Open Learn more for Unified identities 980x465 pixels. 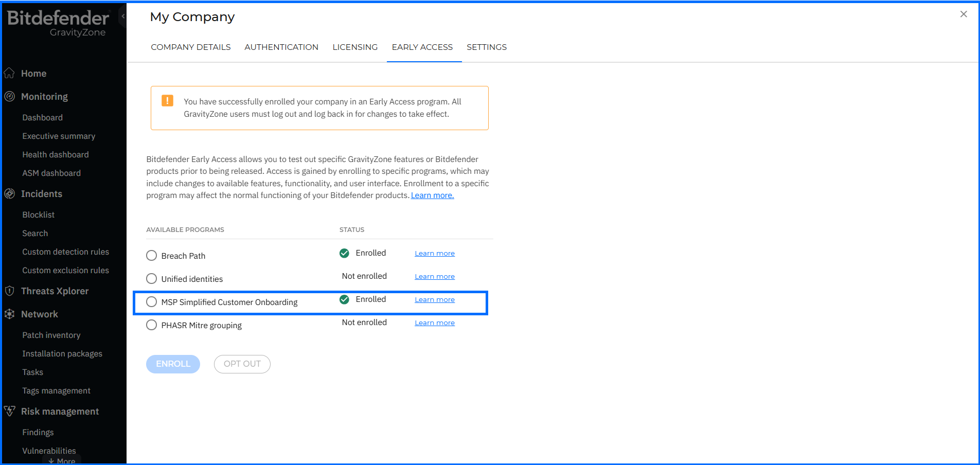point(435,276)
